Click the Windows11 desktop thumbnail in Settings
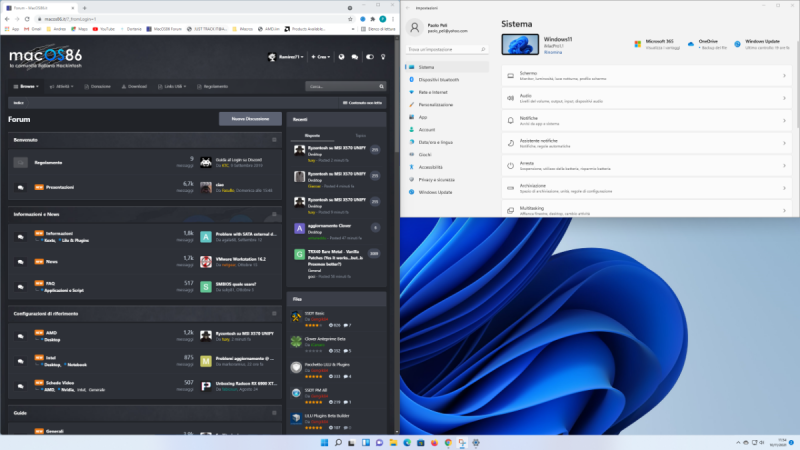Image resolution: width=800 pixels, height=450 pixels. 520,44
